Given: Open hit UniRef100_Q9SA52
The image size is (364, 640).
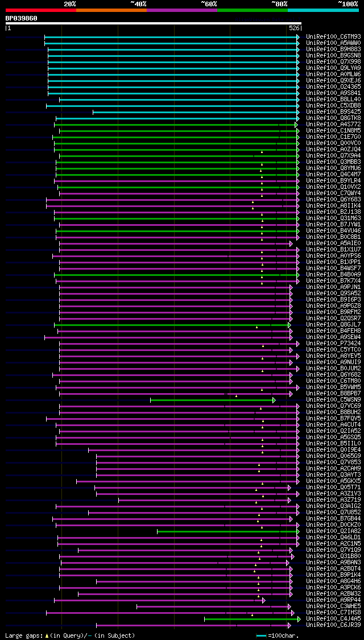Looking at the screenshot, I should (x=333, y=294).
